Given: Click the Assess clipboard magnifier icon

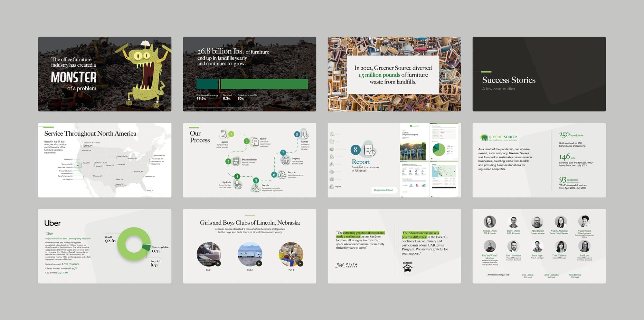Looking at the screenshot, I should [x=223, y=134].
